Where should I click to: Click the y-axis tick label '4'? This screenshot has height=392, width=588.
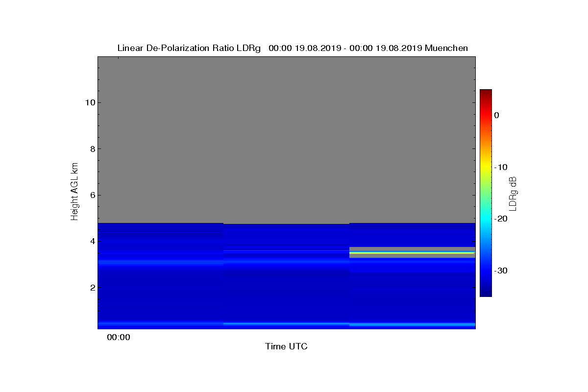92,241
